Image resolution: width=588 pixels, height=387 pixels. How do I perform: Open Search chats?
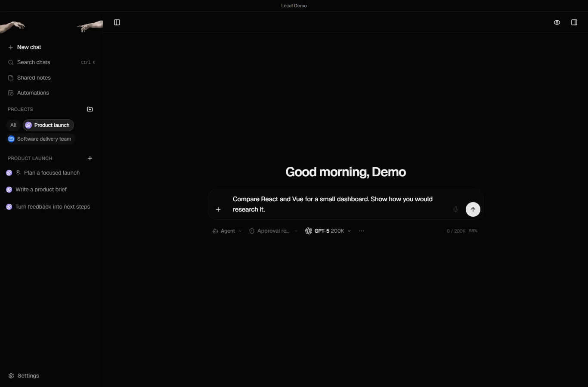coord(51,62)
